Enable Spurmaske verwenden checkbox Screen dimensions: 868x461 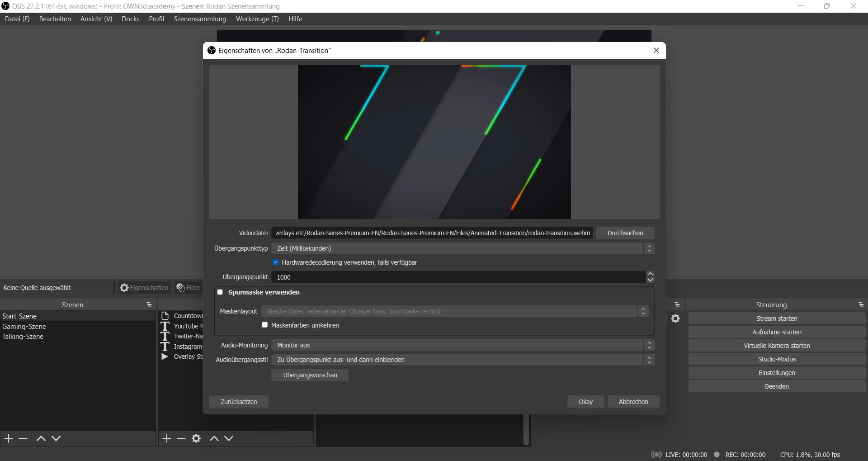[x=220, y=292]
